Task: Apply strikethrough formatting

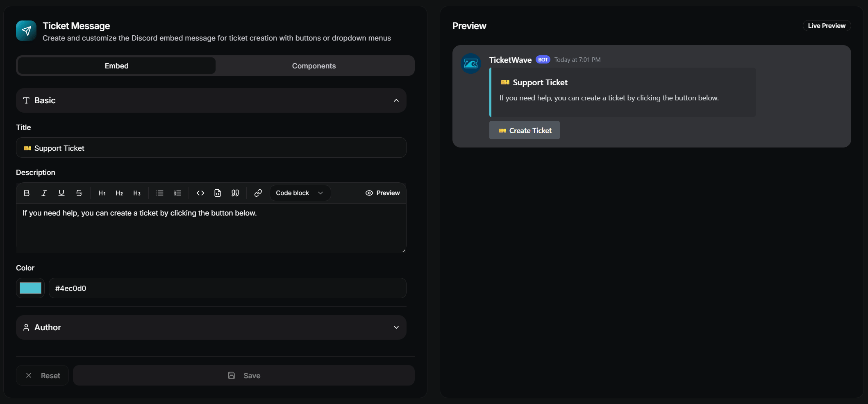Action: point(79,193)
